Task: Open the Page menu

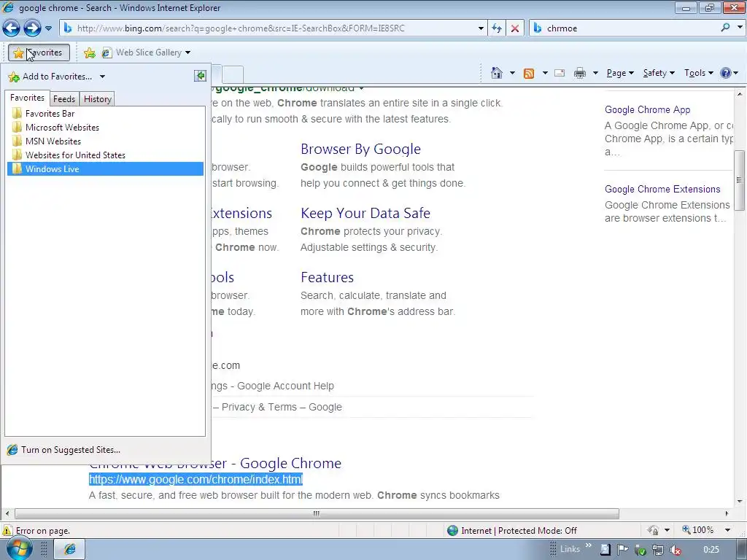Action: coord(620,73)
